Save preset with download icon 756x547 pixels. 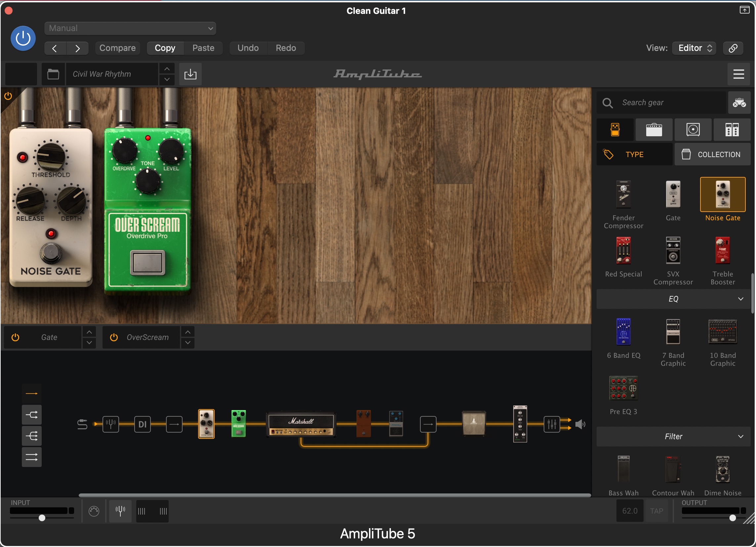point(190,74)
